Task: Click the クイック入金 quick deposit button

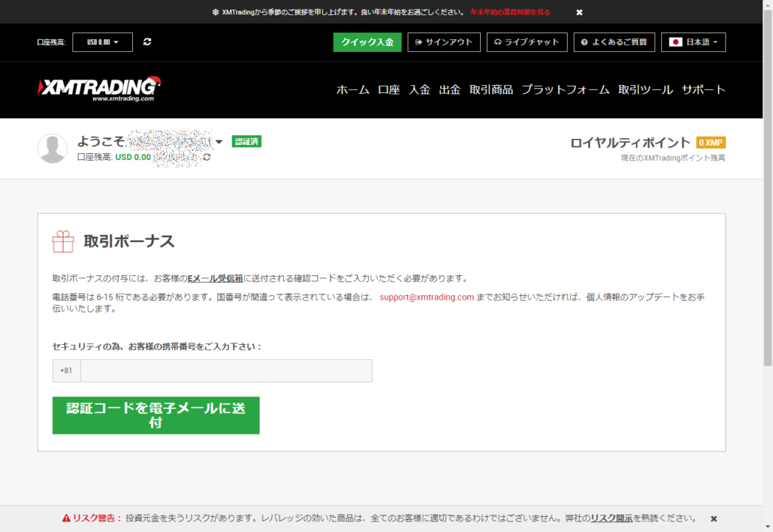Action: point(368,42)
